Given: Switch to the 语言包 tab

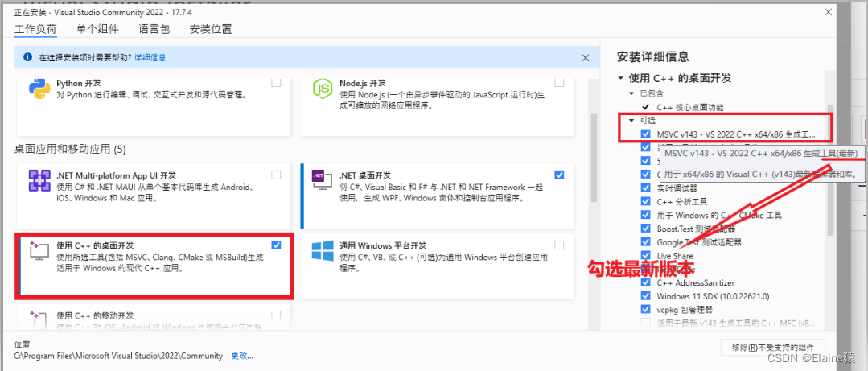Looking at the screenshot, I should pyautogui.click(x=154, y=29).
